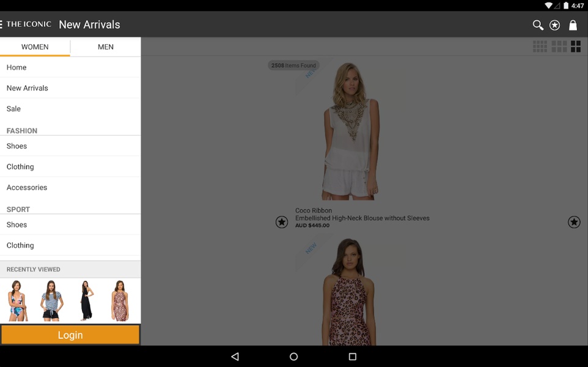Open the leopard print dress product image
The image size is (588, 367).
[x=349, y=292]
